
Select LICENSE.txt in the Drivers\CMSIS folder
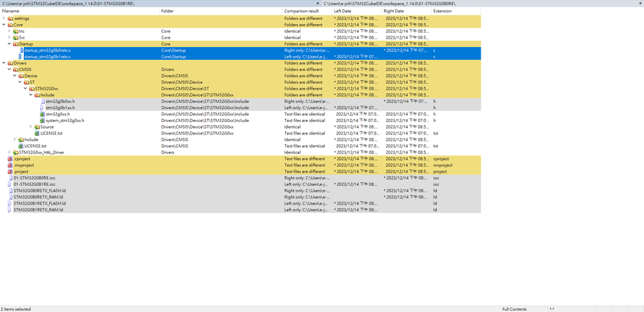35,146
